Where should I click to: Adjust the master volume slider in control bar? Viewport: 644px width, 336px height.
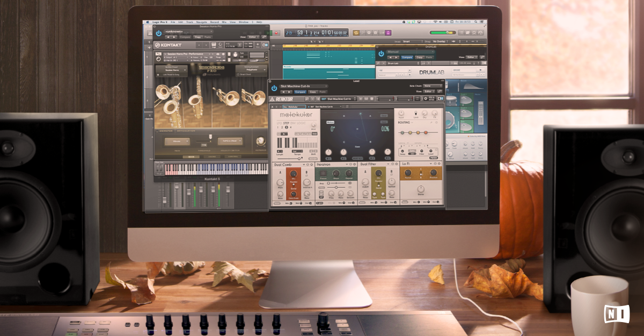[443, 33]
